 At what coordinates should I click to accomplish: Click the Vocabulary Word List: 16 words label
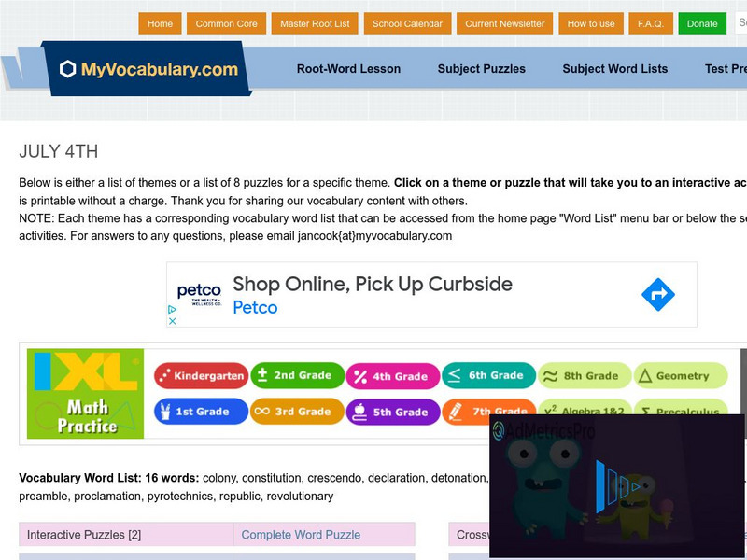(x=109, y=478)
